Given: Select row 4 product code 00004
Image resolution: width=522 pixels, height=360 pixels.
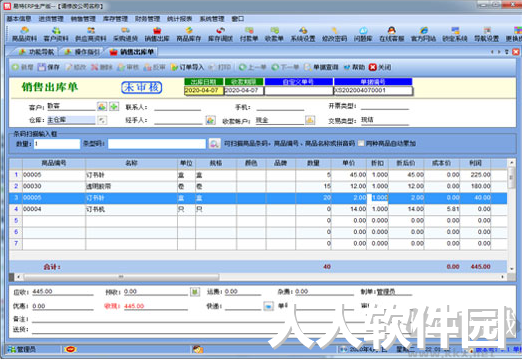Looking at the screenshot, I should 54,209.
